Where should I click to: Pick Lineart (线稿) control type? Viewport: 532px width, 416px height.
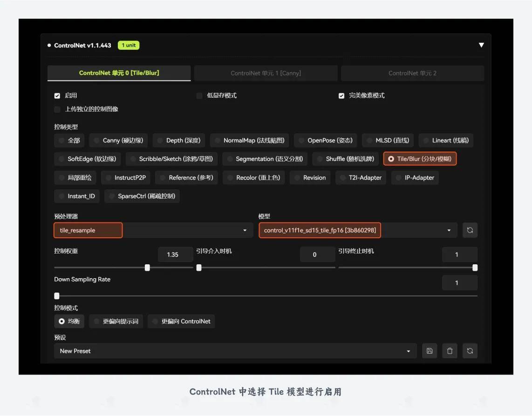point(446,141)
